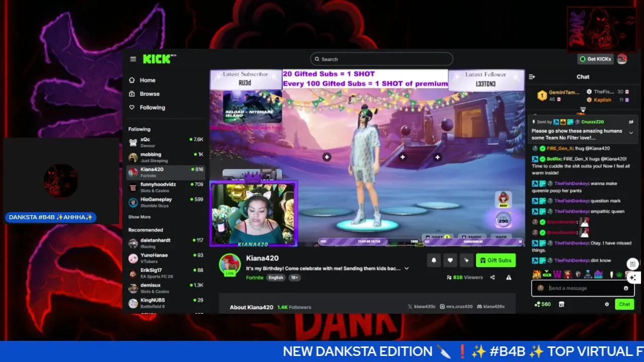The image size is (644, 362).
Task: Click the DANKSTA #B4B AHHHA label
Action: [50, 217]
